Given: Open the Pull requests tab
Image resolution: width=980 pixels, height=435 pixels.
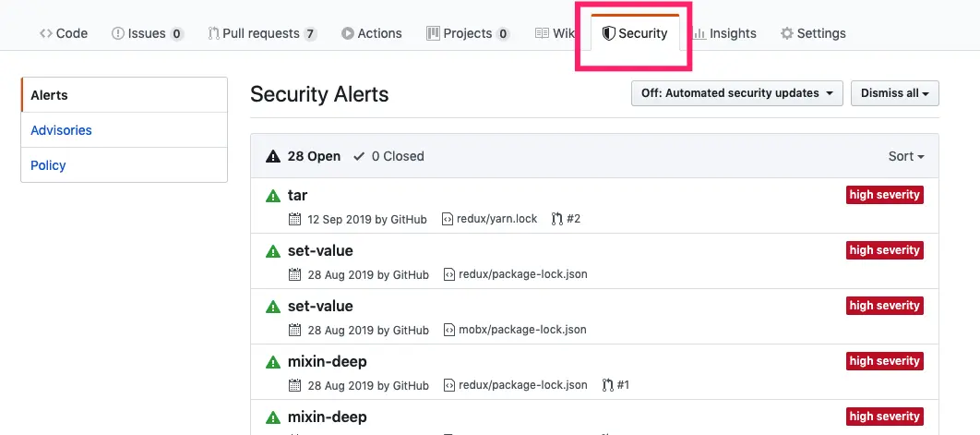Looking at the screenshot, I should [262, 33].
